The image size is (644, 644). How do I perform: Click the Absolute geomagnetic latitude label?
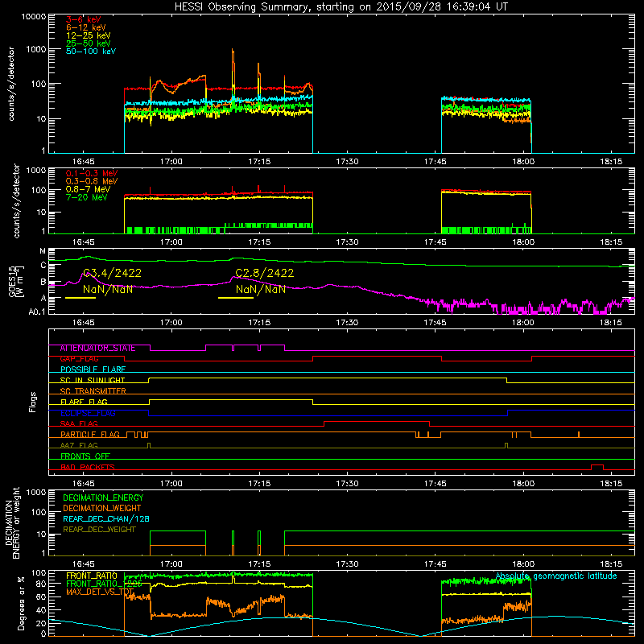556,576
